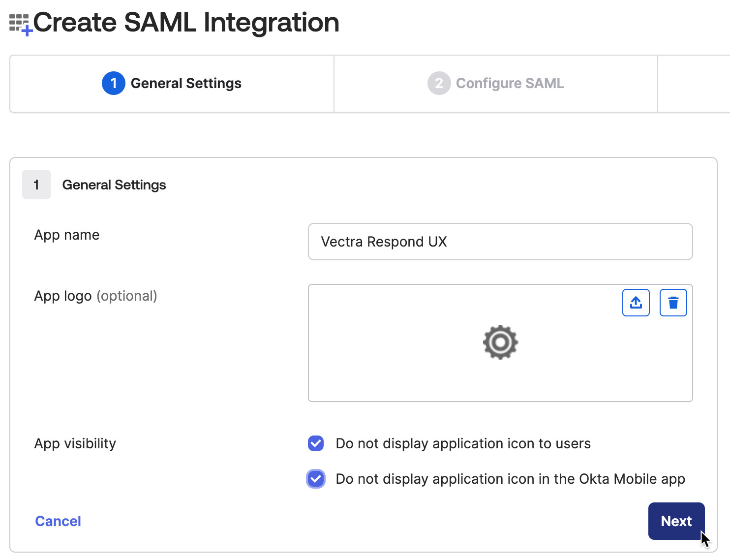730x560 pixels.
Task: Click the gray step 2 circle icon
Action: coord(439,83)
